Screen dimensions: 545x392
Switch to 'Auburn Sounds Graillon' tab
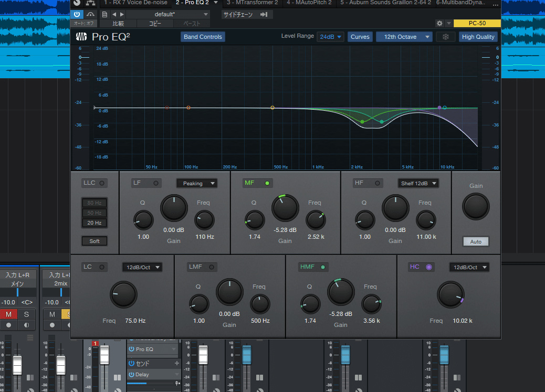pos(385,3)
